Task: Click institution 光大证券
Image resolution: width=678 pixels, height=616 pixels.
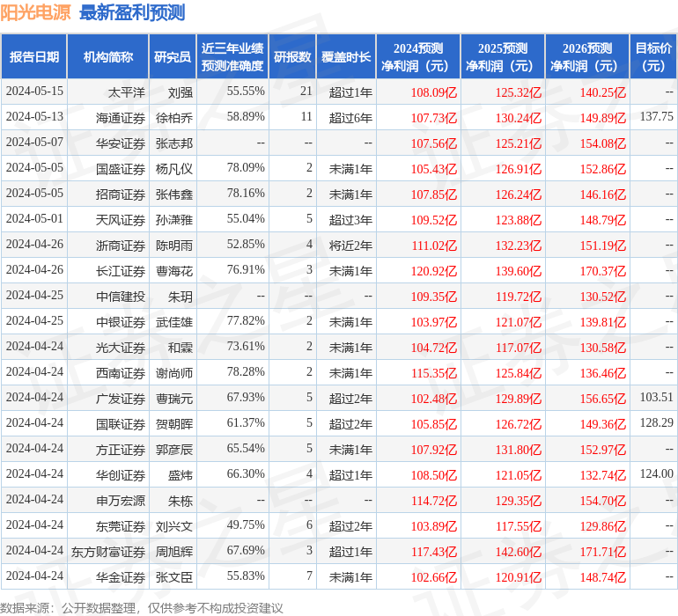Action: pyautogui.click(x=121, y=348)
